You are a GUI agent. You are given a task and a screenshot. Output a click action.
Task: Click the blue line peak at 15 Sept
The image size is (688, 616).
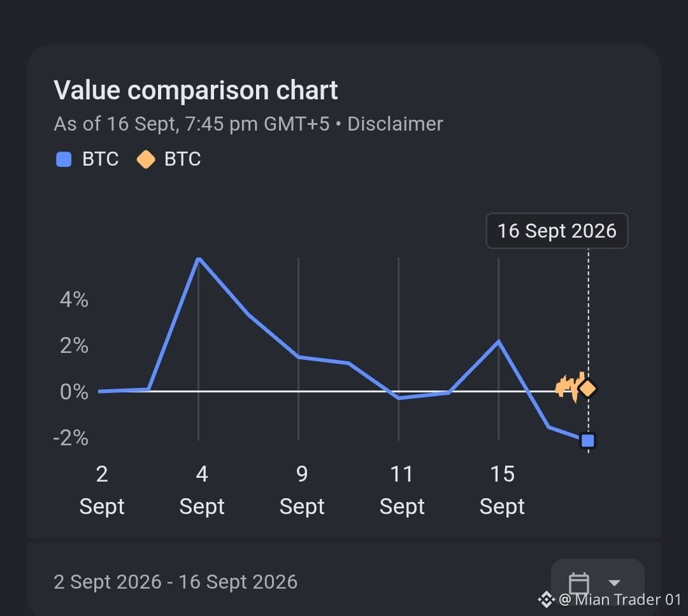click(x=498, y=341)
